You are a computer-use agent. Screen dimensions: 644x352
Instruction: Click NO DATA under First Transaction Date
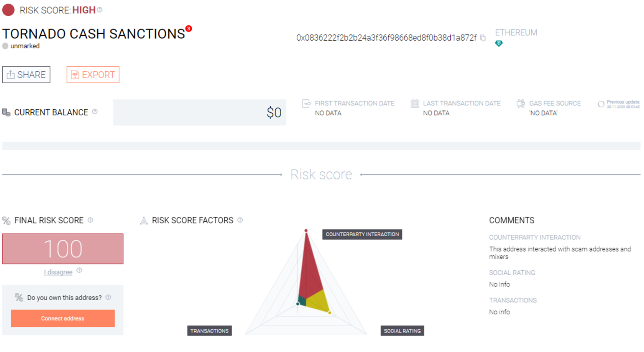(x=328, y=113)
